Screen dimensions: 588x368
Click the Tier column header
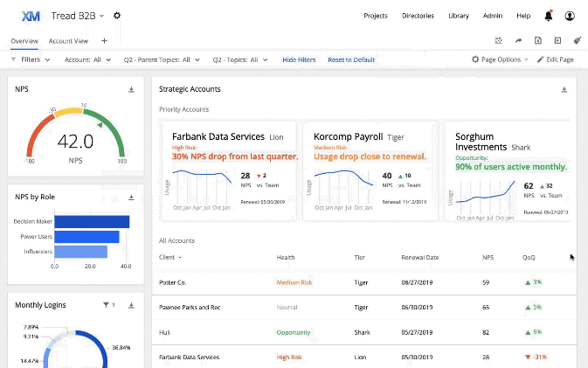[359, 257]
